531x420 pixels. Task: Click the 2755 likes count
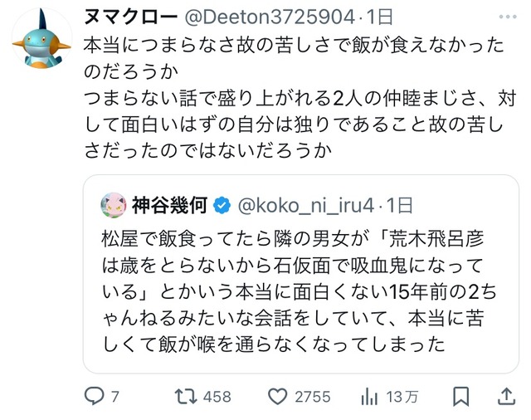pos(313,397)
